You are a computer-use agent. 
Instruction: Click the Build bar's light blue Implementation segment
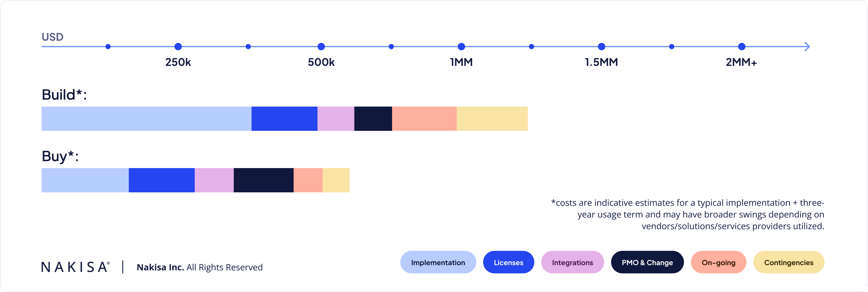tap(146, 119)
